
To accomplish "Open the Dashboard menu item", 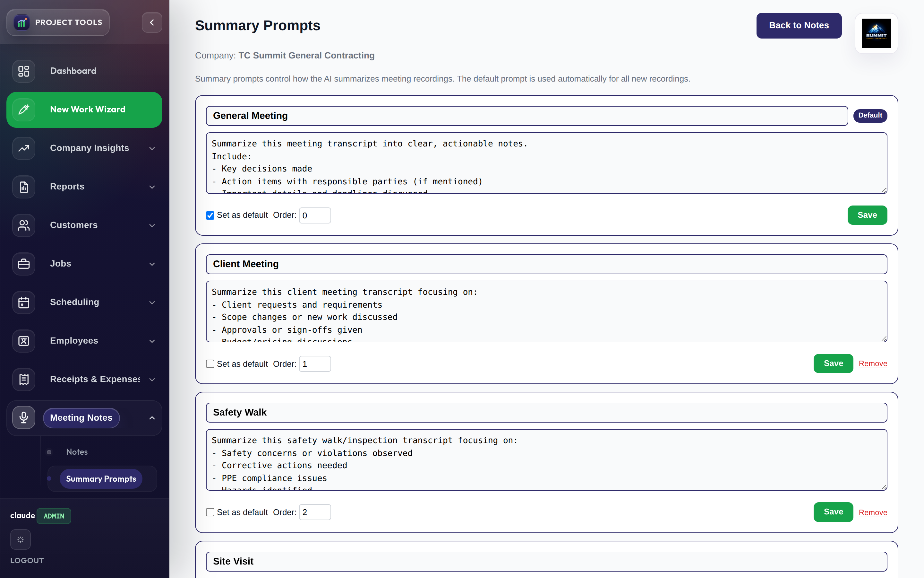I will point(84,71).
